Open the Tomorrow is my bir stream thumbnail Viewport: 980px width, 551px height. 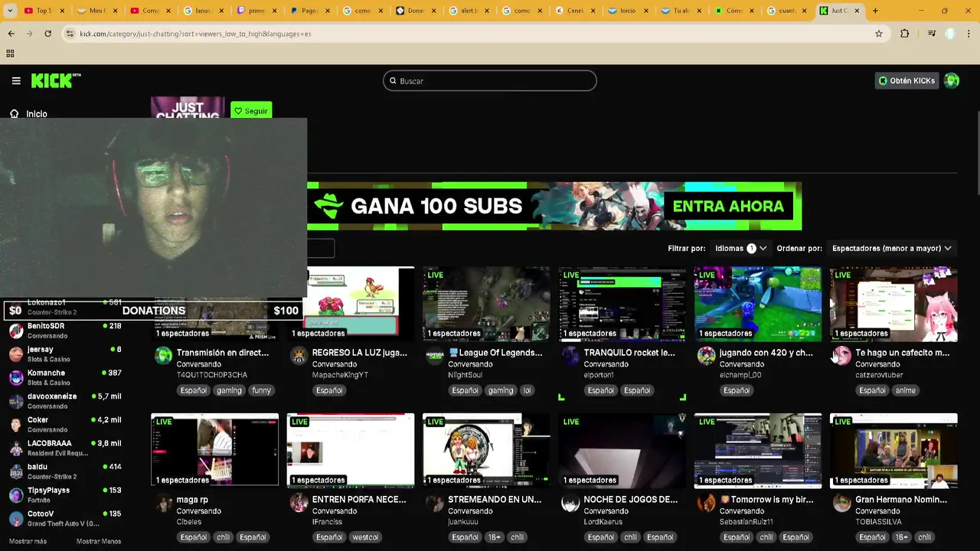[x=757, y=450]
